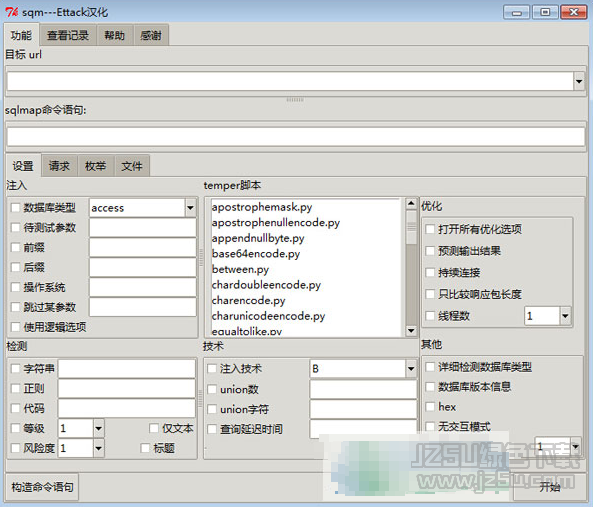Enable the 使用逻辑选项 checkbox
The image size is (593, 507).
pyautogui.click(x=16, y=327)
